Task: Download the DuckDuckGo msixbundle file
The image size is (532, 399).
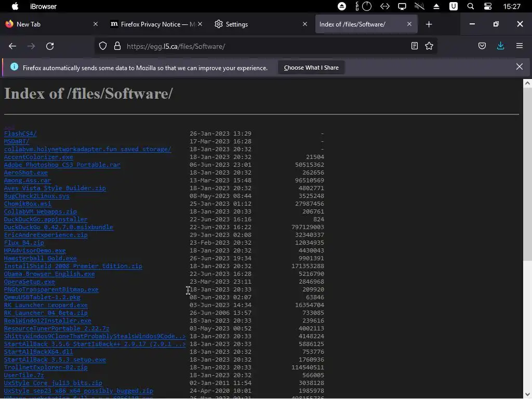Action: click(59, 228)
